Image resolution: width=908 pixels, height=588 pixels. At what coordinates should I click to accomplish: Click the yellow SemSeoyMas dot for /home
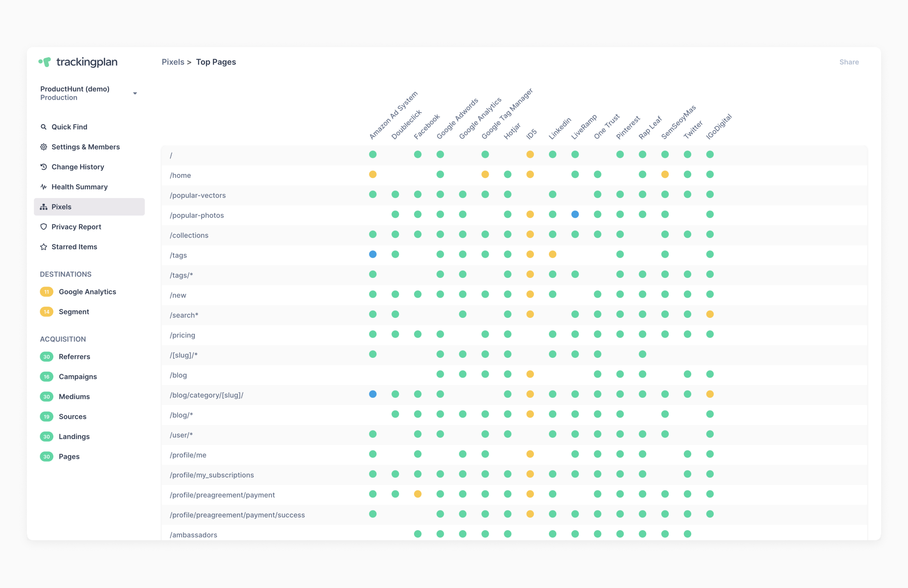pos(665,174)
